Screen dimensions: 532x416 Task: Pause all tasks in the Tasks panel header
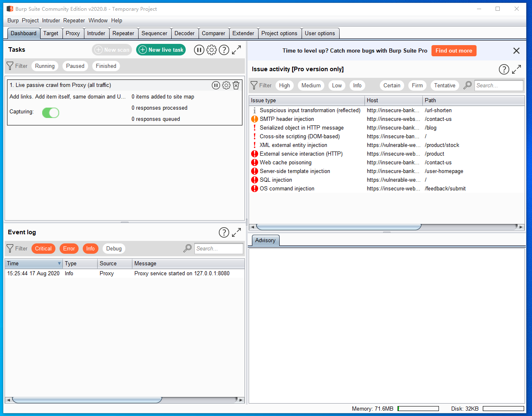199,50
